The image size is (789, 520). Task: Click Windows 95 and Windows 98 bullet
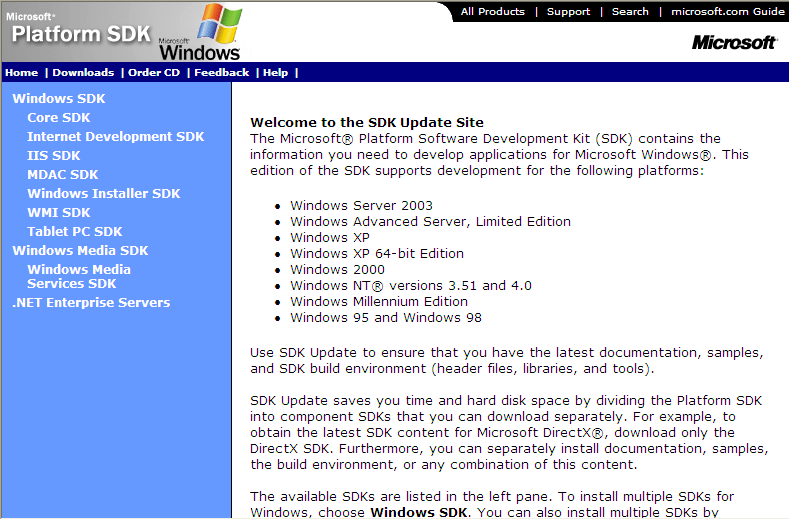[x=386, y=318]
